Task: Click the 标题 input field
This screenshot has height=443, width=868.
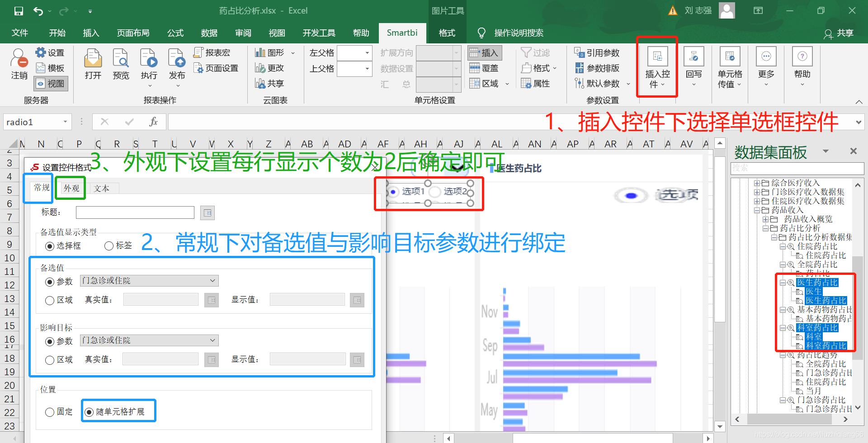Action: pyautogui.click(x=135, y=212)
